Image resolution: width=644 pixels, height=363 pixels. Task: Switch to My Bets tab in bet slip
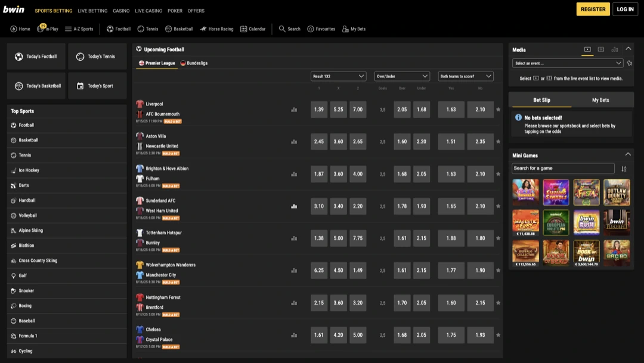click(x=600, y=100)
